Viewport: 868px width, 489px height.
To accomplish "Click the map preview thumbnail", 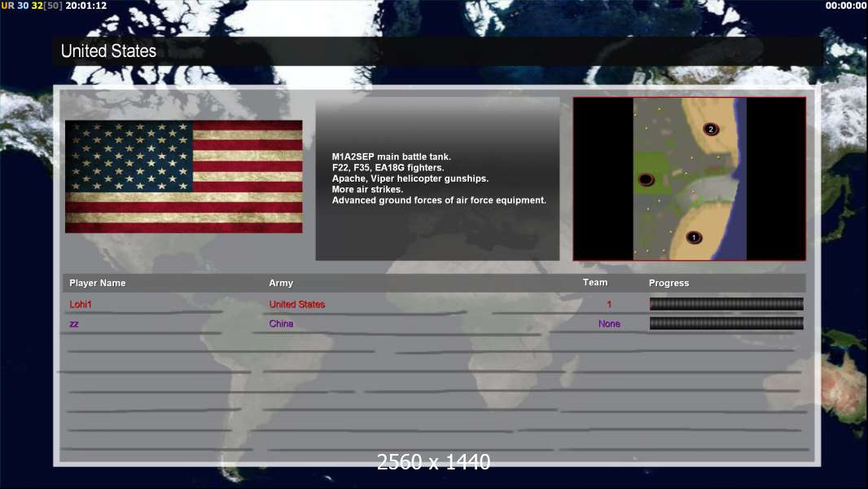I will (689, 178).
